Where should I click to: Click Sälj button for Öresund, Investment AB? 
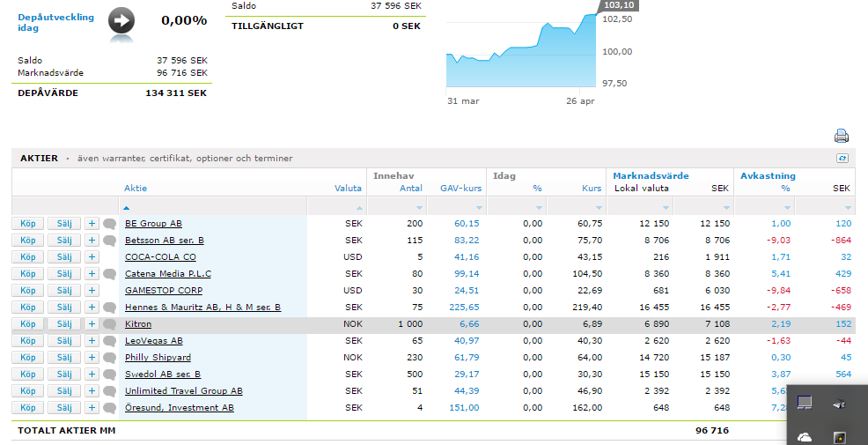click(64, 407)
